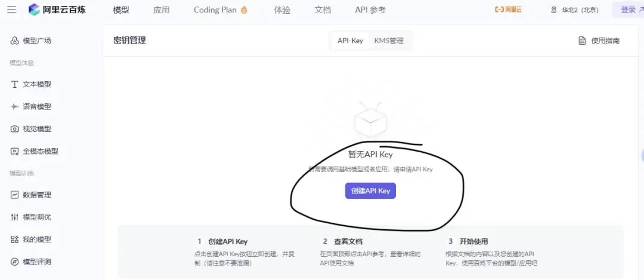Screen dimensions: 644x280
Task: Click the flame icon next to Coding Plan
Action: tap(244, 10)
